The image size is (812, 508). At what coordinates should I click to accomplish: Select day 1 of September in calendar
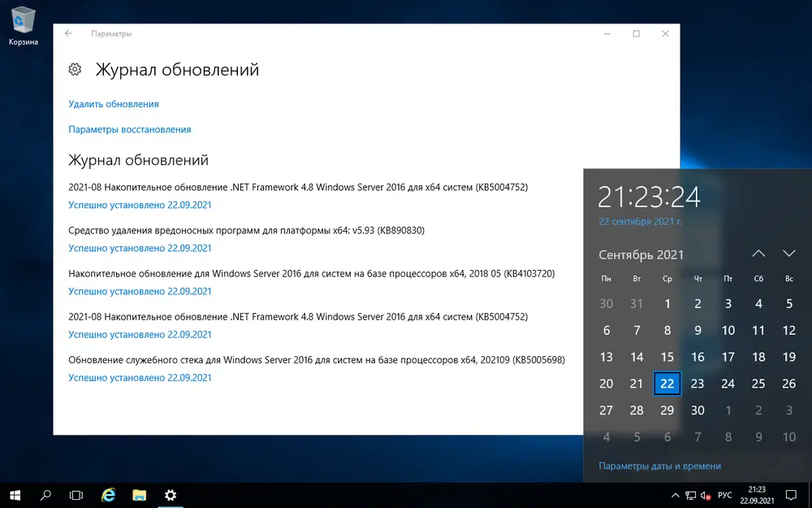pyautogui.click(x=667, y=303)
